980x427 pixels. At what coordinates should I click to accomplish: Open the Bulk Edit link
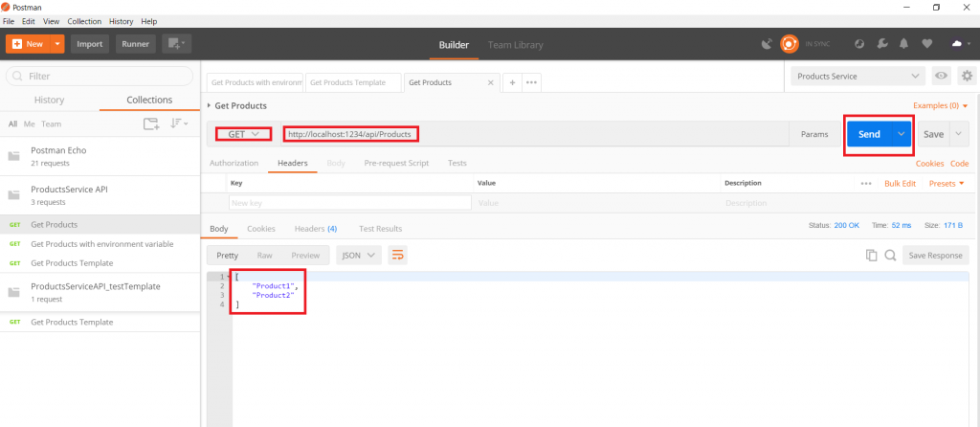[x=900, y=183]
